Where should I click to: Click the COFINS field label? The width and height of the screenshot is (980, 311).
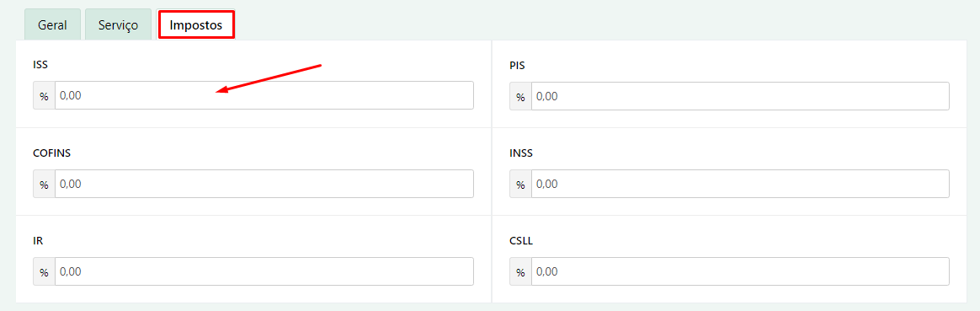(x=51, y=153)
